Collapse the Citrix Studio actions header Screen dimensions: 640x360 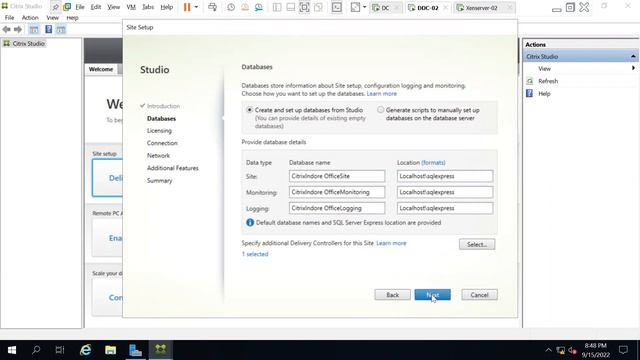click(x=633, y=56)
